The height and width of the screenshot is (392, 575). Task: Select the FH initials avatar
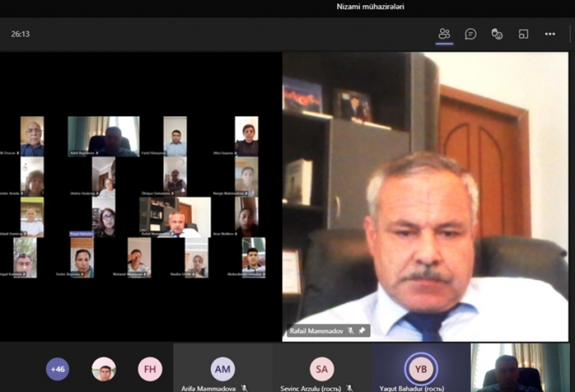[x=150, y=369]
